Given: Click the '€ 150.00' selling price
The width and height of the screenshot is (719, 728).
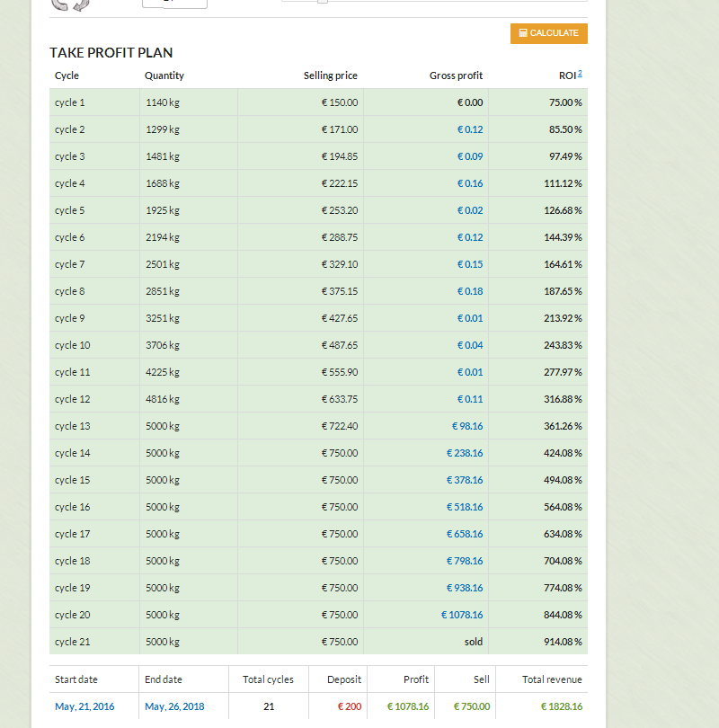Looking at the screenshot, I should click(x=340, y=102).
